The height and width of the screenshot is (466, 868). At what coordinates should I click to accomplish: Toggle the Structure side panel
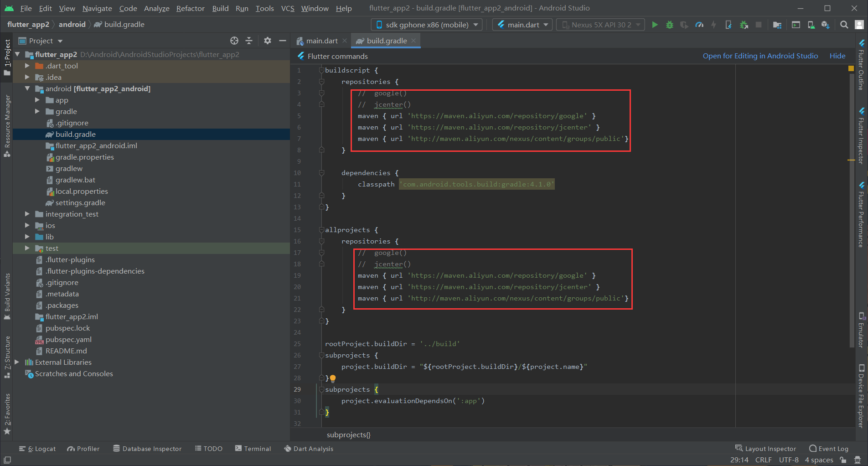[x=7, y=357]
